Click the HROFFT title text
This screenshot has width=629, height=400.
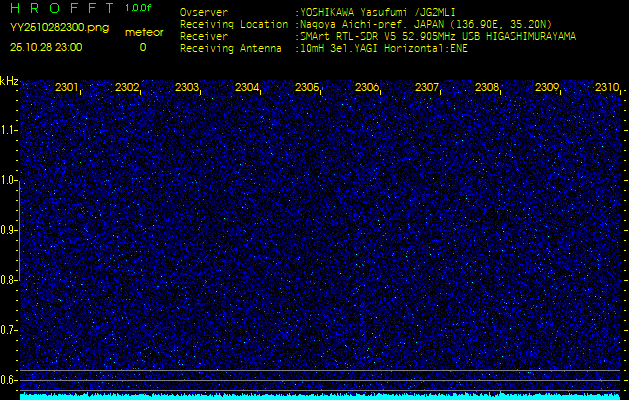[62, 8]
